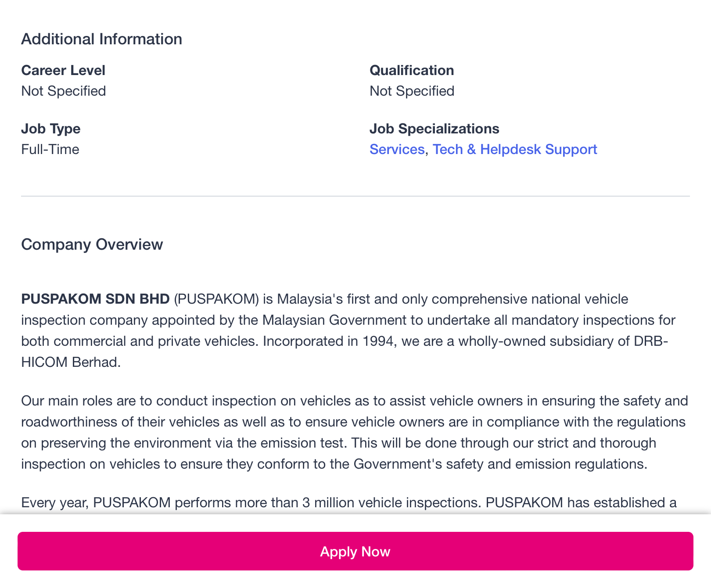
Task: Open the Services specialization link
Action: click(397, 150)
